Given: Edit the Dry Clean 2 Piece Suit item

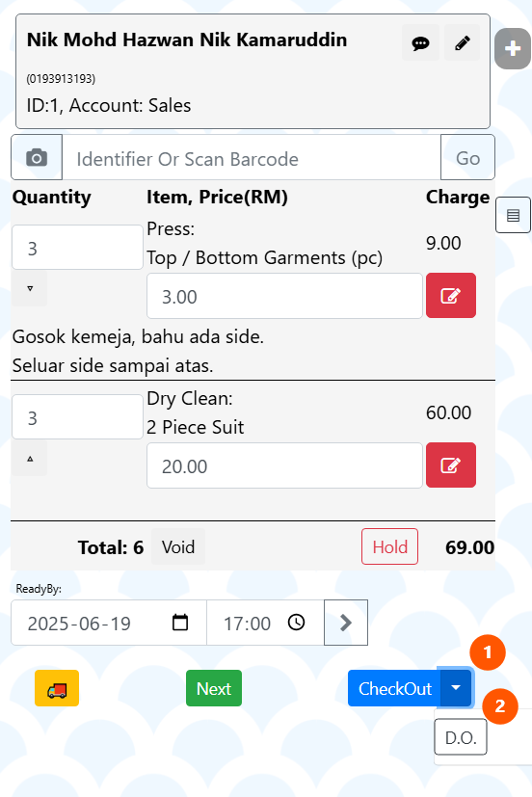Looking at the screenshot, I should click(x=451, y=465).
